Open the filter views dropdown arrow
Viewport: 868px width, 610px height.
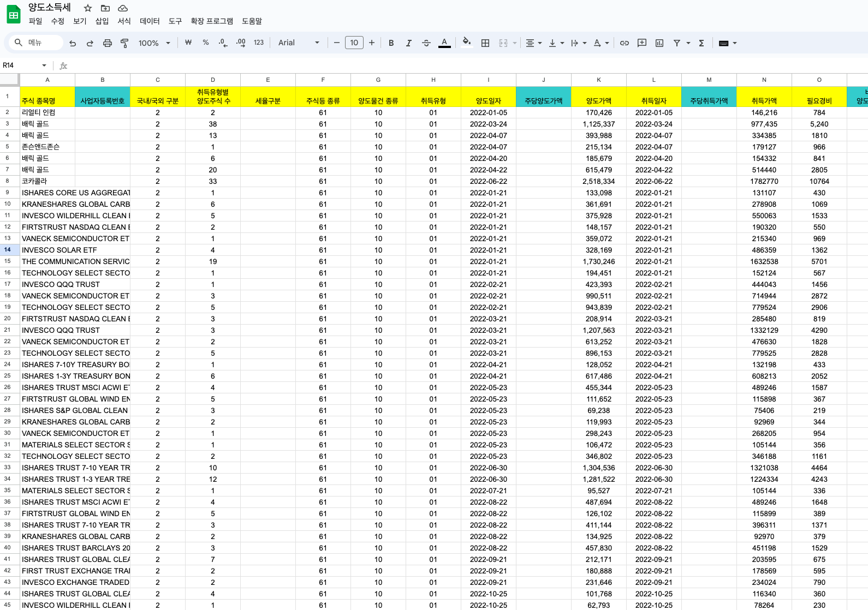coord(688,43)
